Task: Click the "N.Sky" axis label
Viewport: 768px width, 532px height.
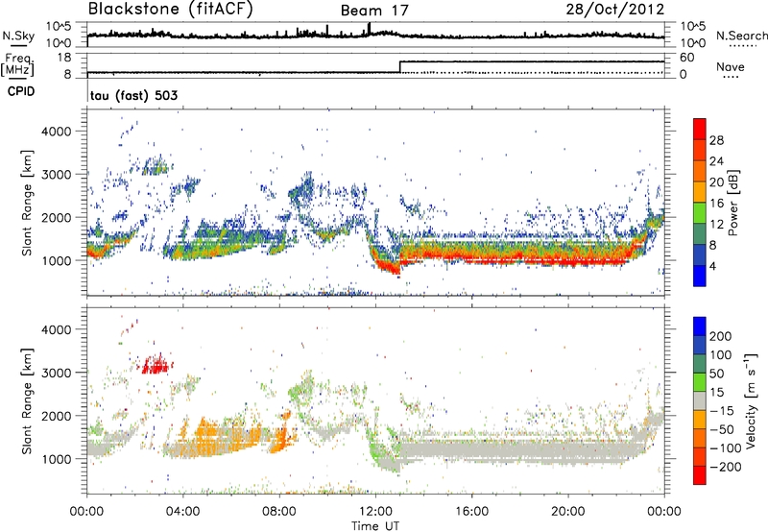Action: click(18, 36)
